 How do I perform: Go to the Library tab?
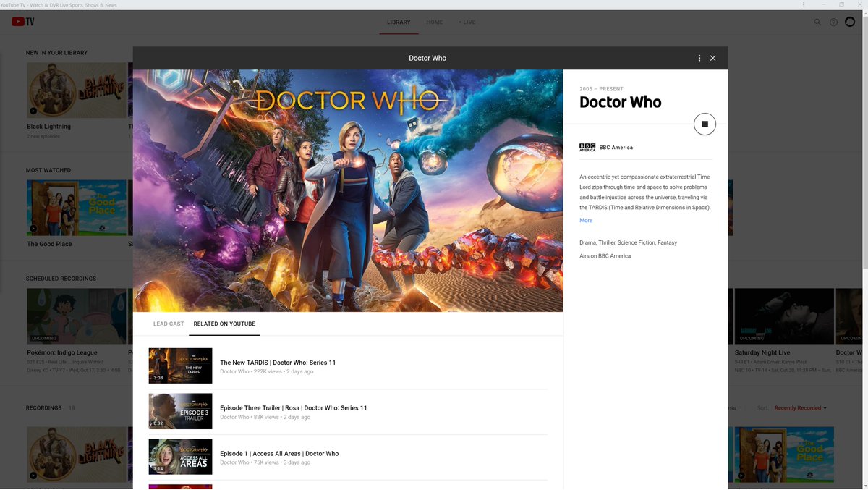[x=399, y=22]
